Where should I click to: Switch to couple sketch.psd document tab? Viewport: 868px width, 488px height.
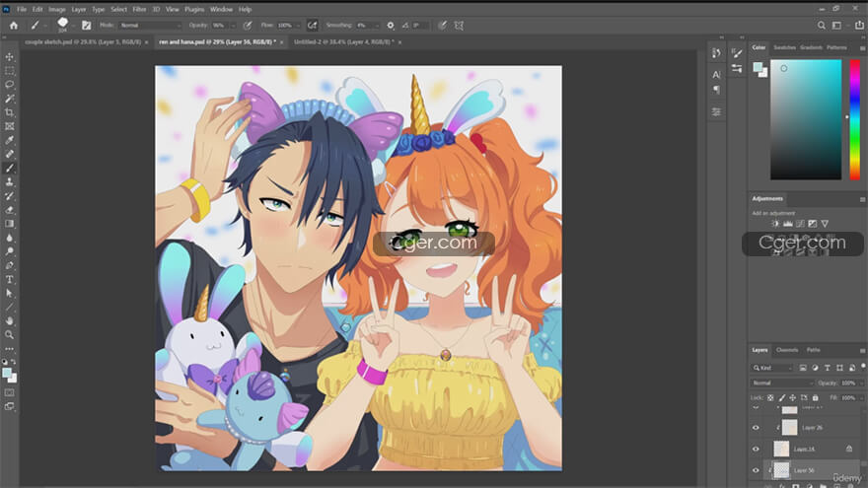(83, 42)
